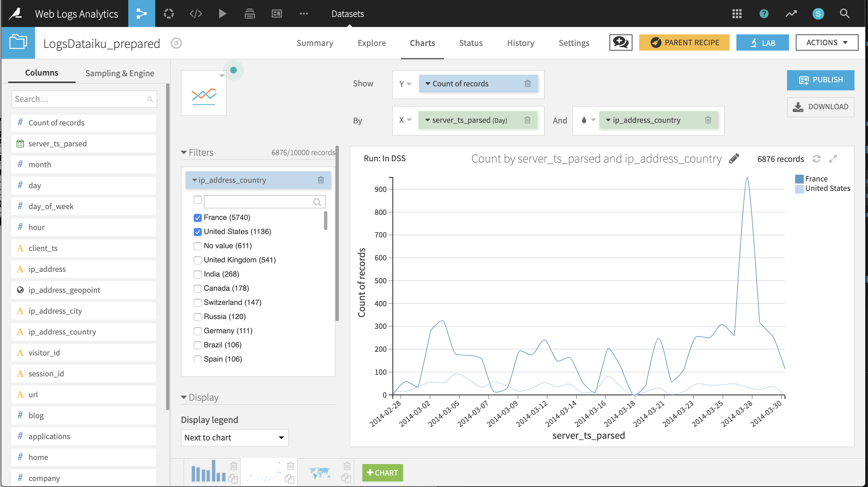Open the ACTIONS dropdown

[x=827, y=42]
